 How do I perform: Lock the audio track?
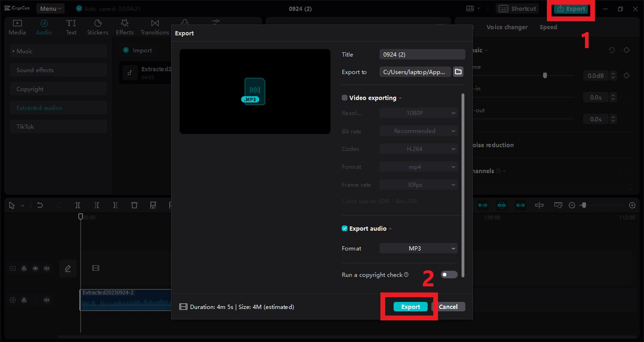24,300
